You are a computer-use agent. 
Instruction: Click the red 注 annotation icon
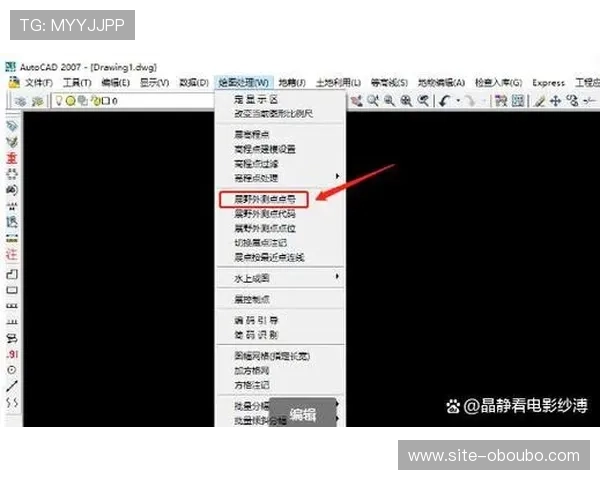[x=12, y=254]
